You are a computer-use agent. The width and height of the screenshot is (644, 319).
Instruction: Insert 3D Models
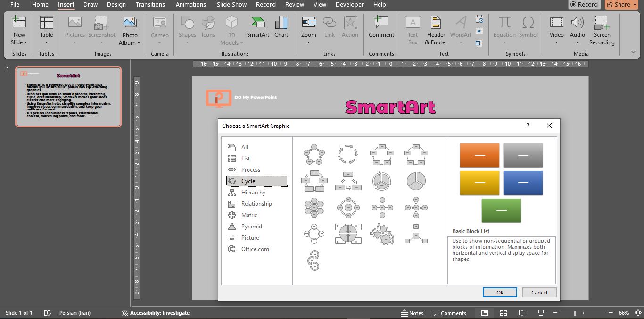231,28
